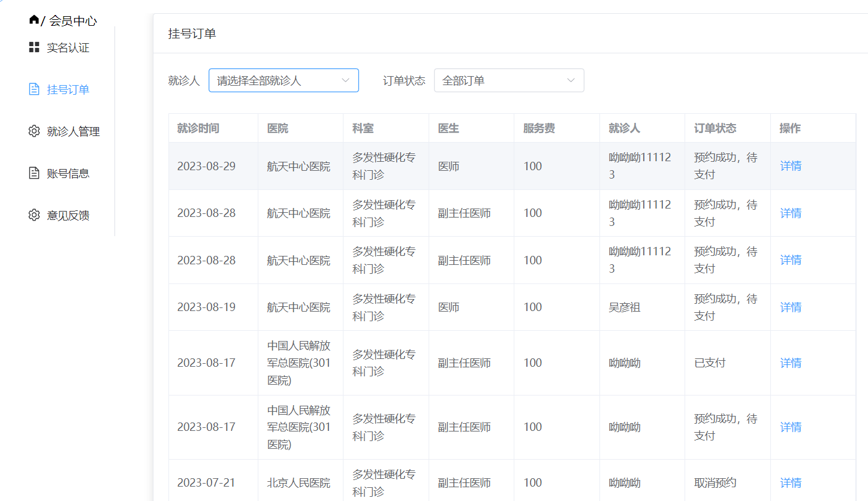Click 会员中心 breadcrumb text

73,21
